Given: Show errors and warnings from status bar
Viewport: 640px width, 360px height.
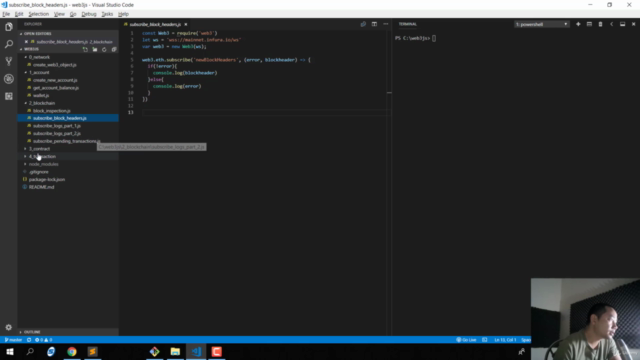Looking at the screenshot, I should [44, 340].
